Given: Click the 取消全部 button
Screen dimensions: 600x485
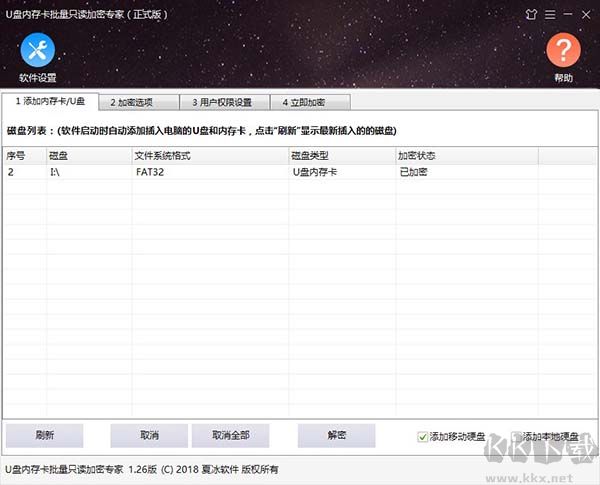Looking at the screenshot, I should 230,435.
